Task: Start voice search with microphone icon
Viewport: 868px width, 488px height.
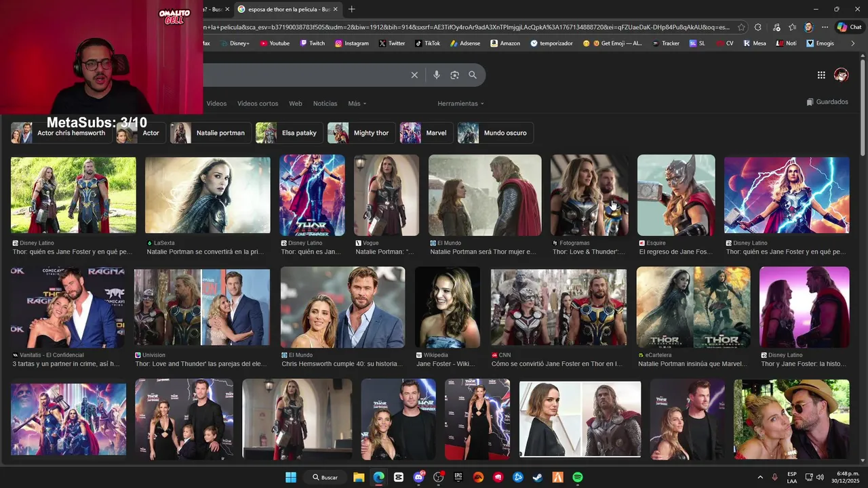Action: (x=437, y=75)
